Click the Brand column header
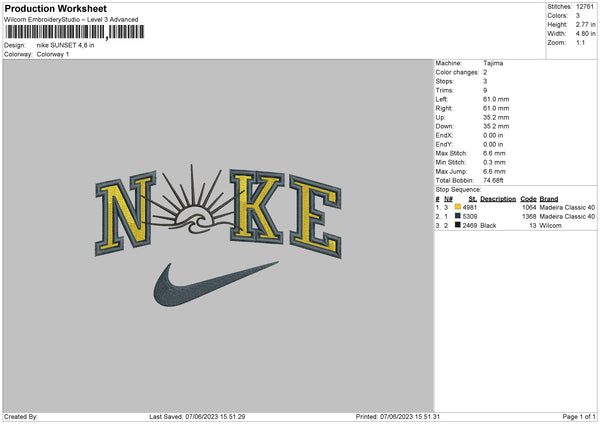The width and height of the screenshot is (600, 424). point(549,199)
